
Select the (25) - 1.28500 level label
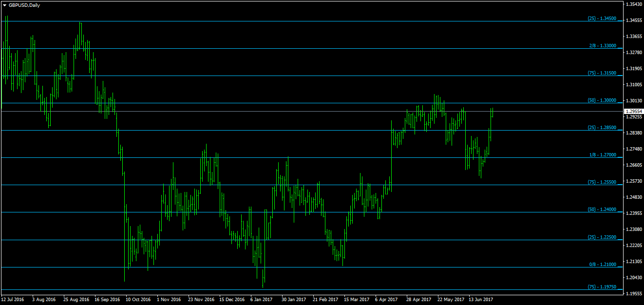point(602,128)
